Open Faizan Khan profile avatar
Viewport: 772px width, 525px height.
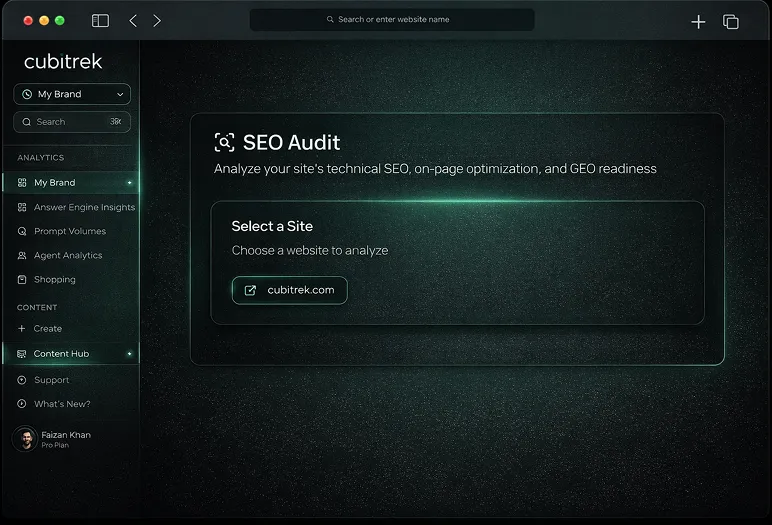click(x=25, y=439)
